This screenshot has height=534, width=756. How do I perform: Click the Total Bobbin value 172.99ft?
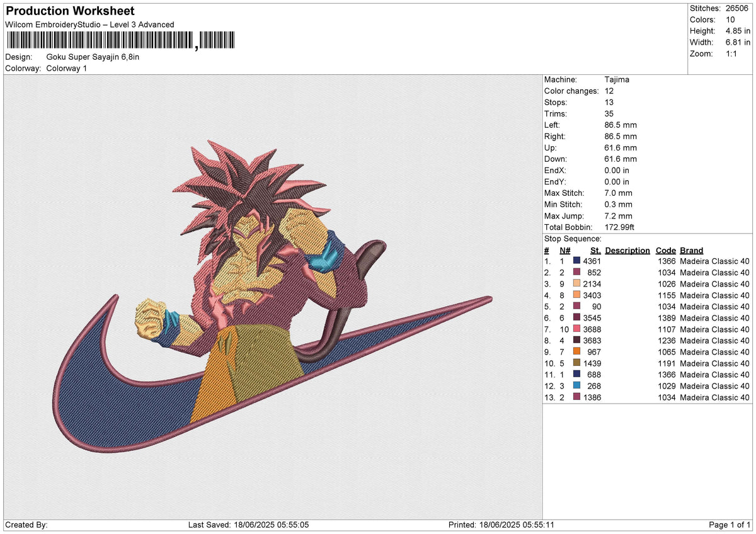(x=620, y=227)
